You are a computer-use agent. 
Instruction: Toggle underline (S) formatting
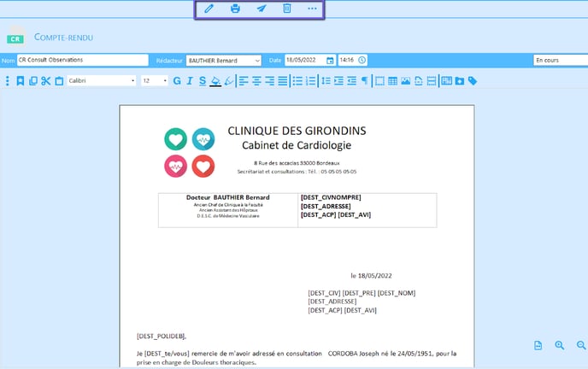(203, 81)
